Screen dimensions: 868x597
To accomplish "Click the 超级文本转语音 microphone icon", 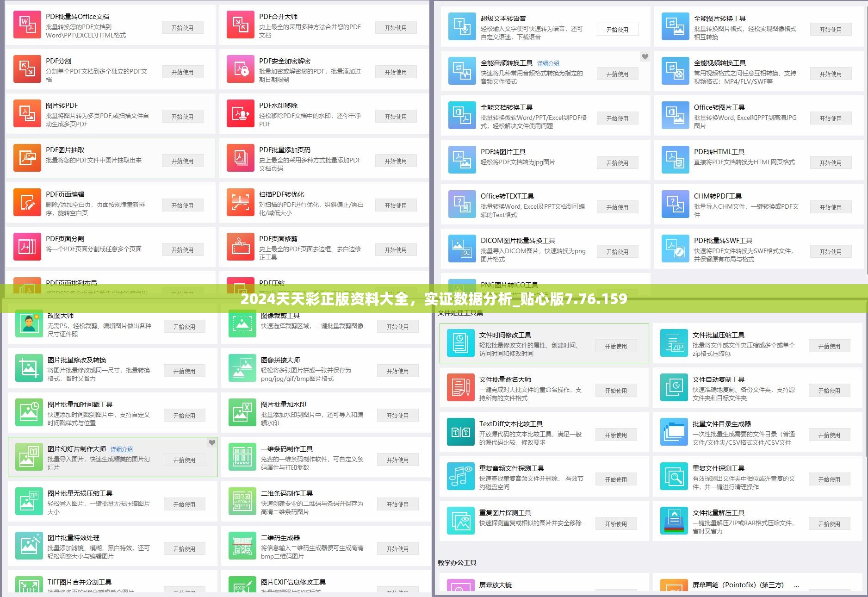I will [x=462, y=26].
